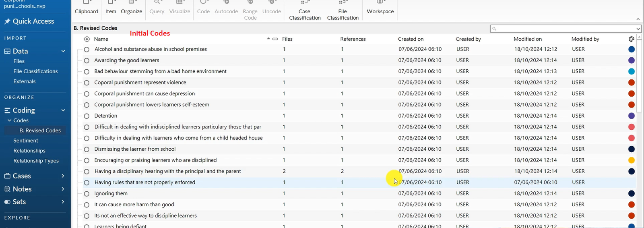Open the search box dropdown arrow
Image resolution: width=644 pixels, height=228 pixels.
(x=638, y=29)
